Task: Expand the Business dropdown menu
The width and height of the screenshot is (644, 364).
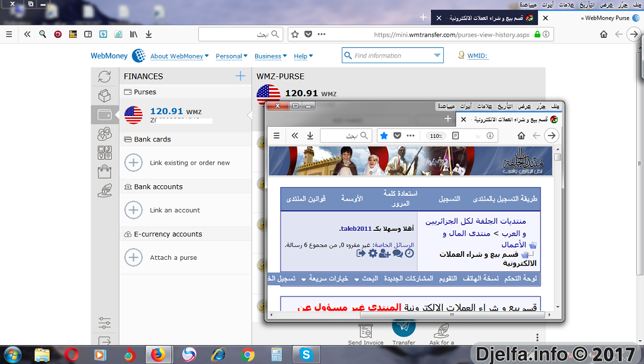Action: tap(271, 56)
